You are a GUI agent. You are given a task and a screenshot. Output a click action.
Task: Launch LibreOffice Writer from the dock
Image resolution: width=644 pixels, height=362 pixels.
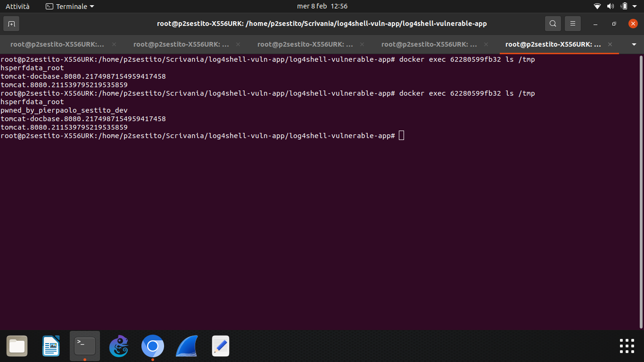[51, 346]
